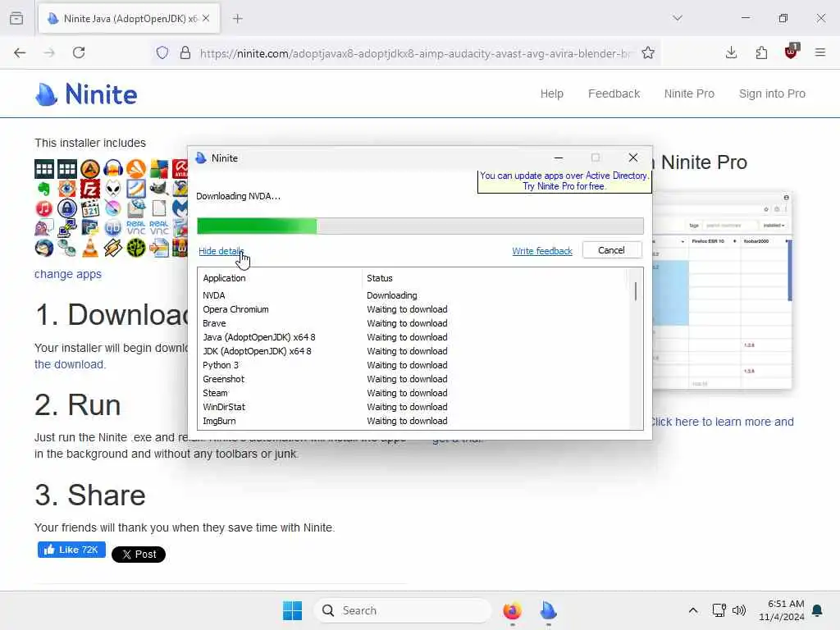Open the Firefox downloads panel
The width and height of the screenshot is (840, 630).
tap(731, 52)
